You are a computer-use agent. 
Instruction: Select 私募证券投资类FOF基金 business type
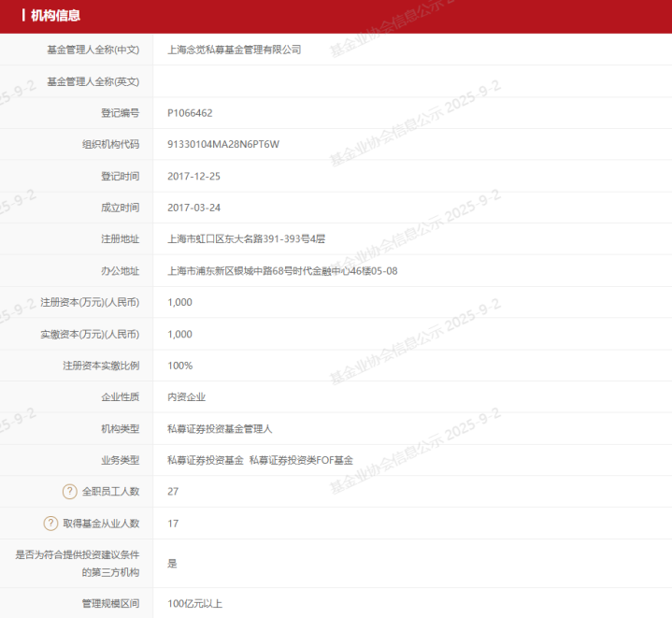coord(301,460)
